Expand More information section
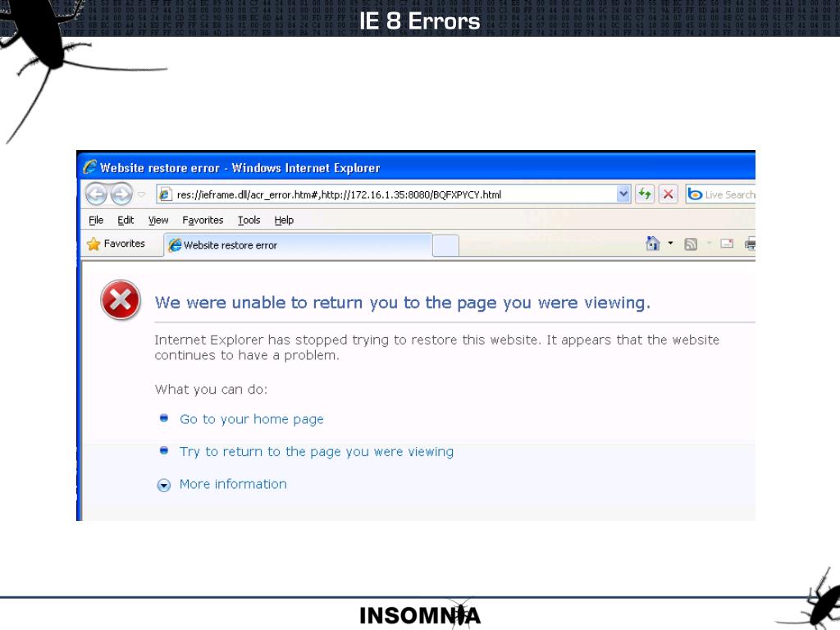Screen dimensions: 840x630 click(x=232, y=484)
